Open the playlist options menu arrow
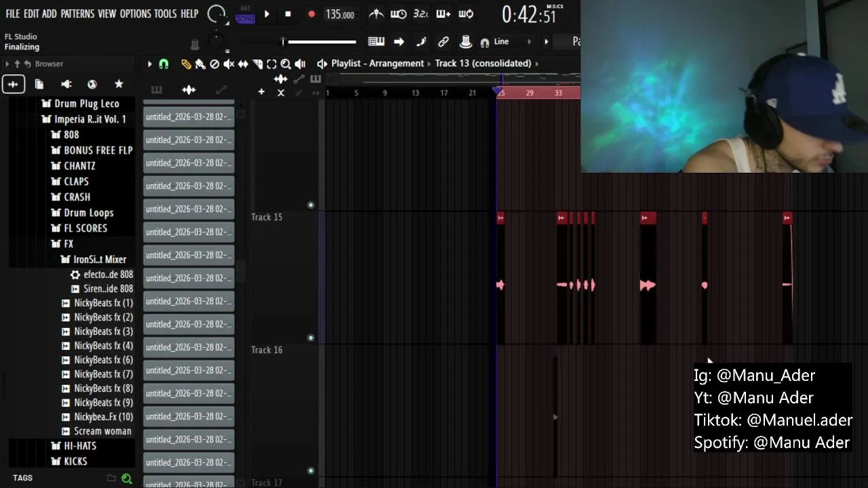The image size is (868, 488). pyautogui.click(x=150, y=64)
